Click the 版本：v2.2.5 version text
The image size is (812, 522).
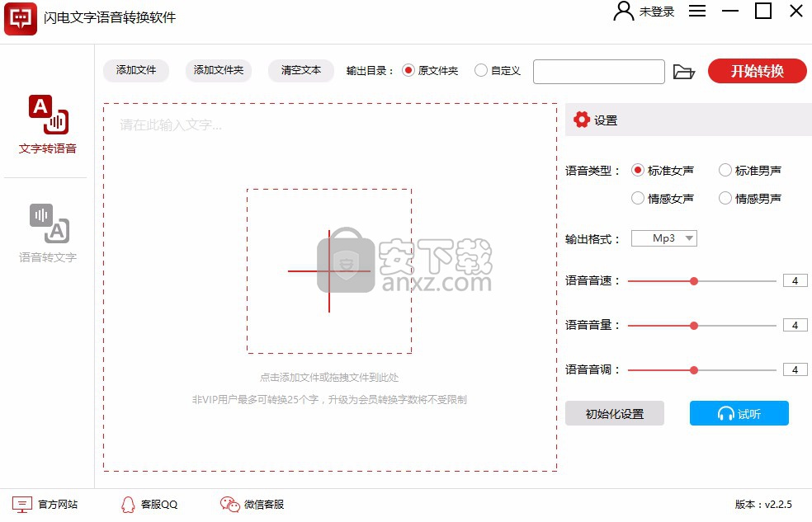(763, 505)
